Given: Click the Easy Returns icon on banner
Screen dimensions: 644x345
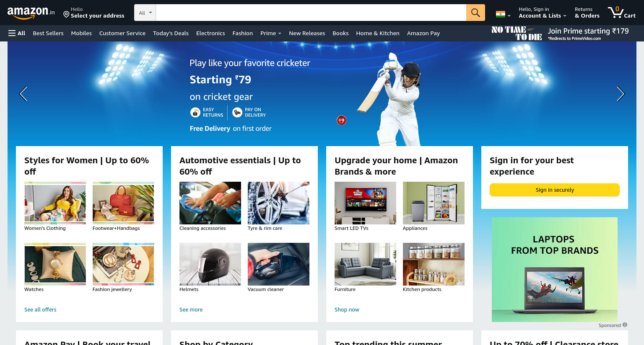Looking at the screenshot, I should pyautogui.click(x=195, y=112).
